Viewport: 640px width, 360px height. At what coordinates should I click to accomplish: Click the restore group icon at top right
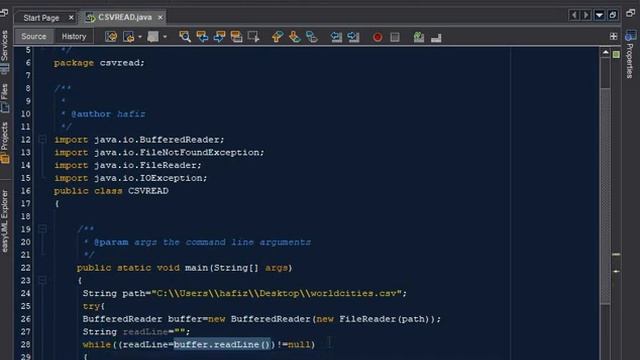[631, 13]
